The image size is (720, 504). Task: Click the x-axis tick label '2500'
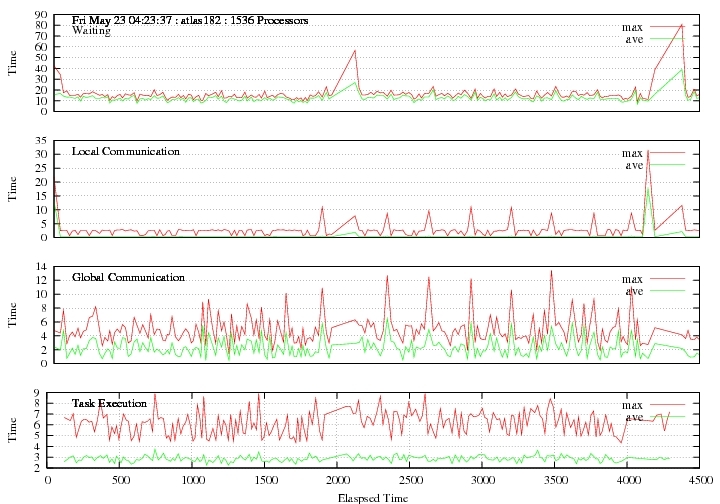pyautogui.click(x=411, y=480)
